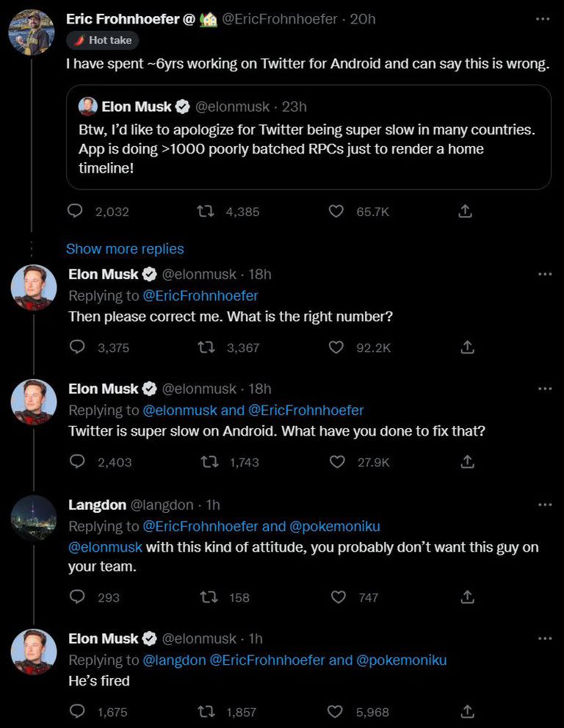Reply to Langdon's tweet with 293 replies
564x728 pixels.
pos(77,597)
